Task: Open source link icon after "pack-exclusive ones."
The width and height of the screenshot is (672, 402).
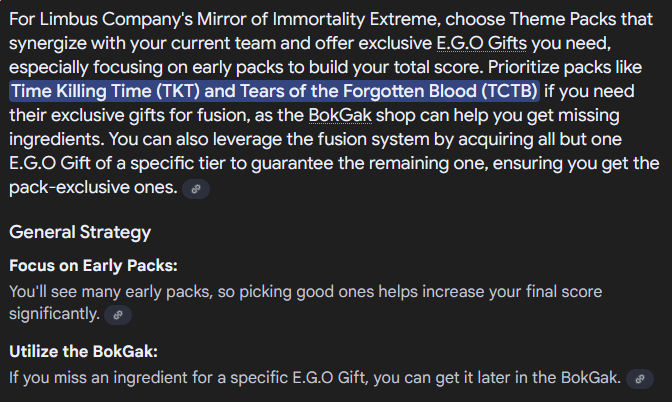Action: click(x=196, y=189)
